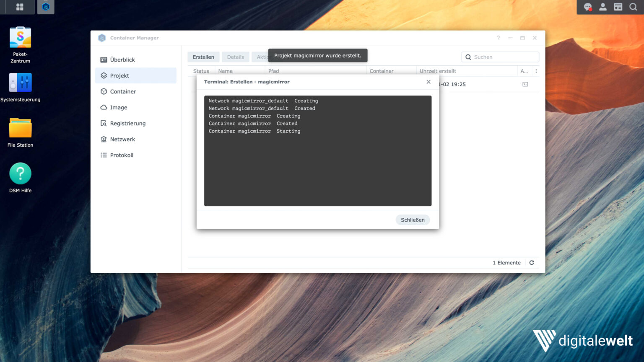Close the terminal with the Schließen button

pos(412,220)
